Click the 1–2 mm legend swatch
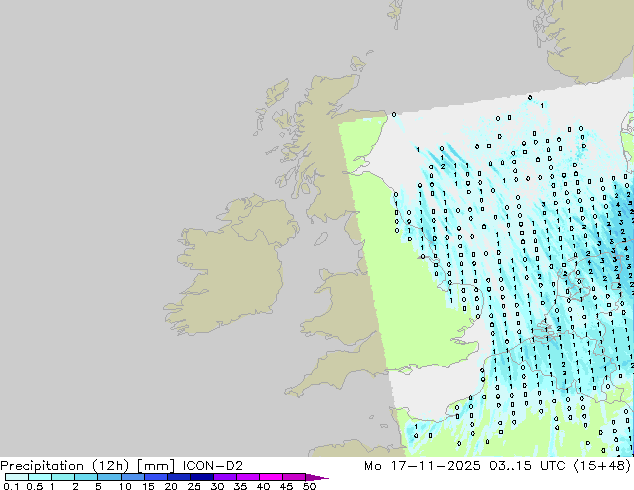634x490 pixels. tap(63, 477)
